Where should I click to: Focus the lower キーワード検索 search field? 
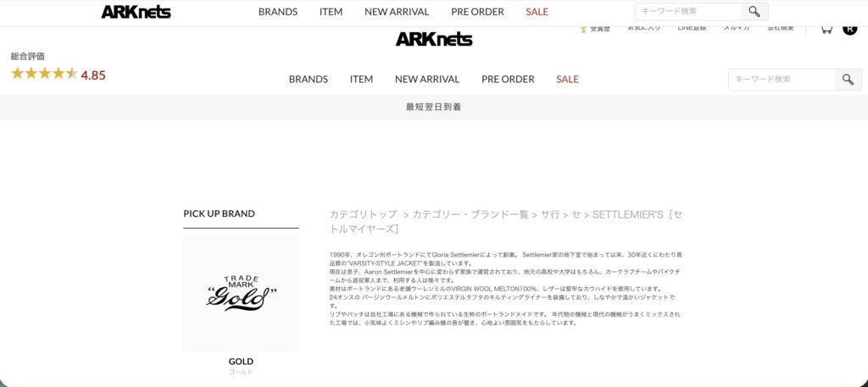[x=782, y=80]
